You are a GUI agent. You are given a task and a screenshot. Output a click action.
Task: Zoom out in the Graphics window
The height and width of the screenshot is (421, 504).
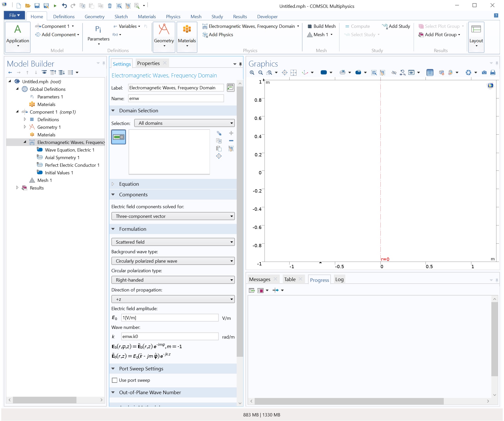[260, 73]
